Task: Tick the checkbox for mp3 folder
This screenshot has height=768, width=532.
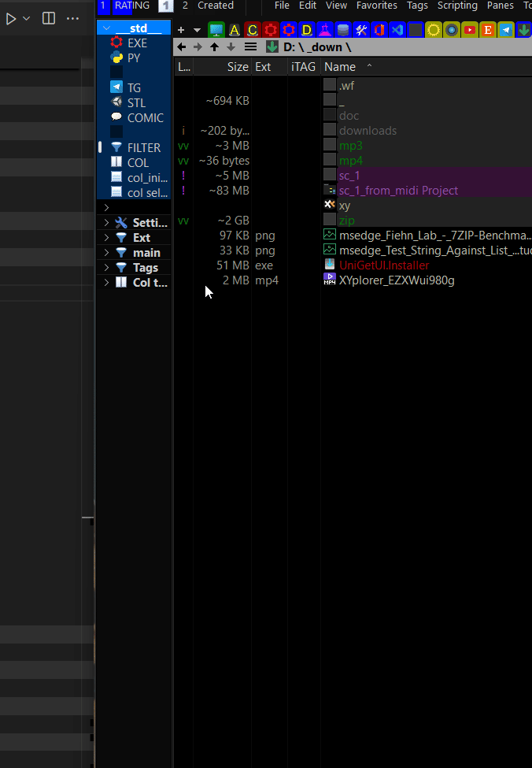Action: 330,144
